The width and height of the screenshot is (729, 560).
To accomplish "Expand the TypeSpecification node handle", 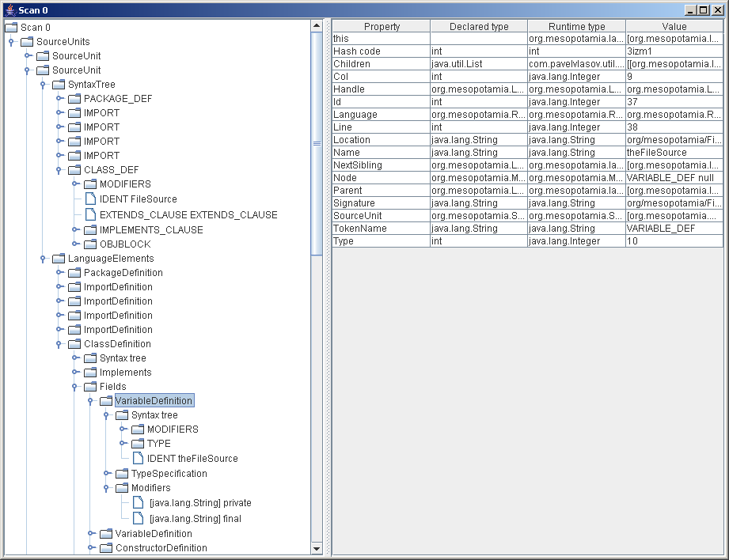I will click(x=106, y=474).
